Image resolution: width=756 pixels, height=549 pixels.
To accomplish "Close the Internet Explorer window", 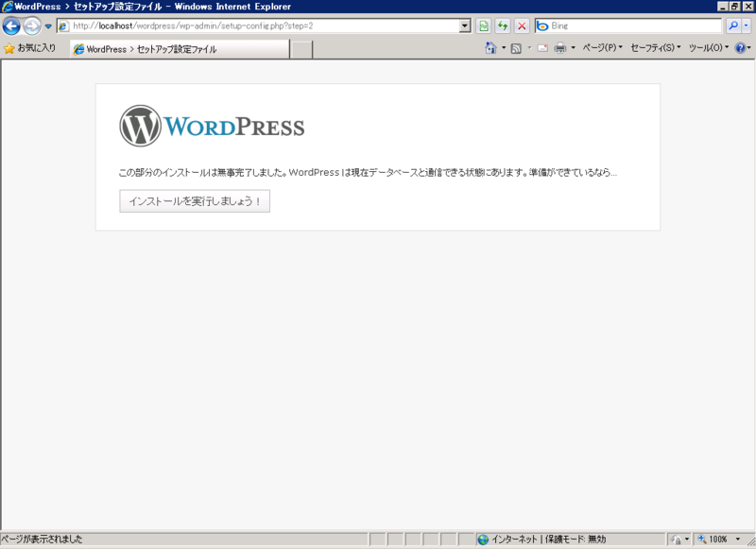I will [747, 7].
